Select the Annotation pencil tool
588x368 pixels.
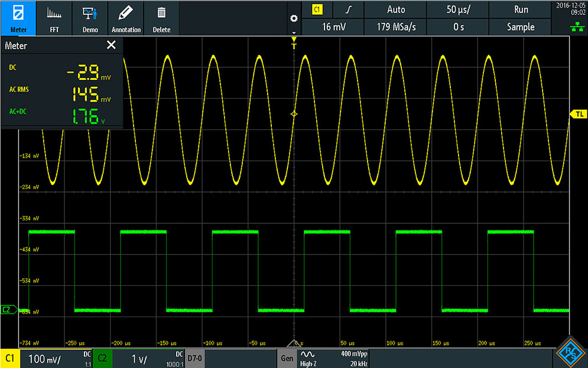[x=126, y=18]
